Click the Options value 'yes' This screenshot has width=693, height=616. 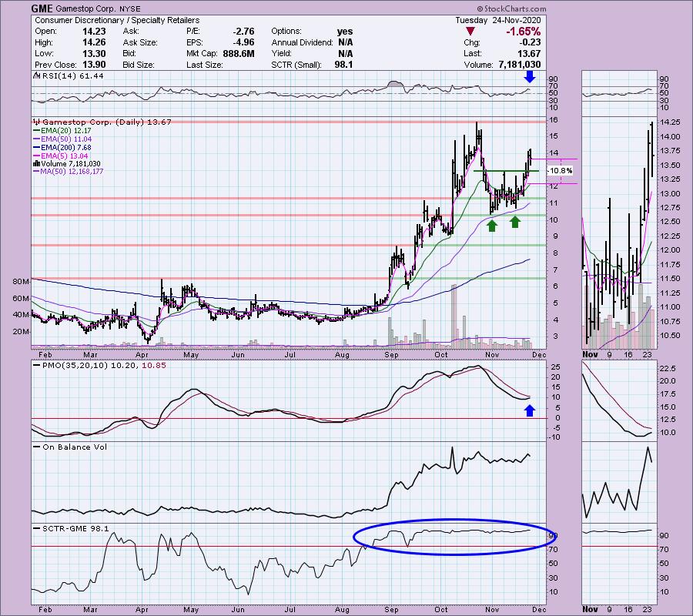(345, 32)
